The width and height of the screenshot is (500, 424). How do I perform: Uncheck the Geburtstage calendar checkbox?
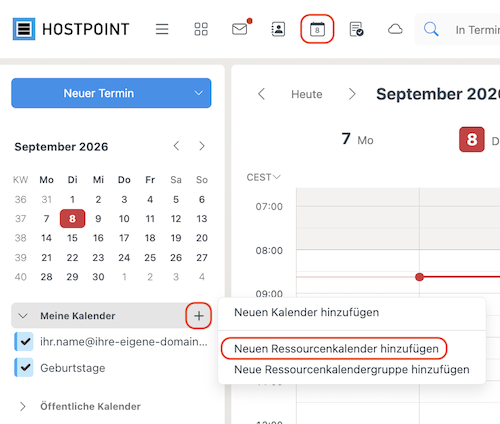click(24, 367)
